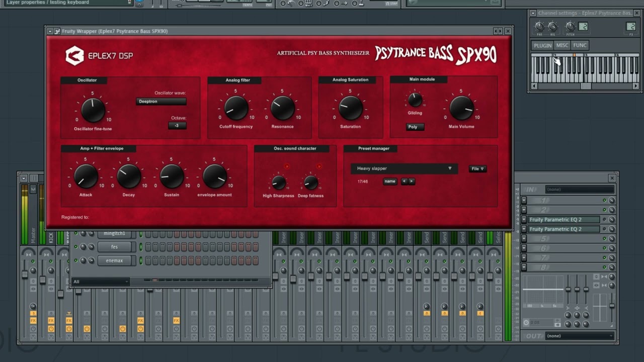Image resolution: width=644 pixels, height=362 pixels.
Task: Toggle the Poly mode button
Action: coord(415,127)
